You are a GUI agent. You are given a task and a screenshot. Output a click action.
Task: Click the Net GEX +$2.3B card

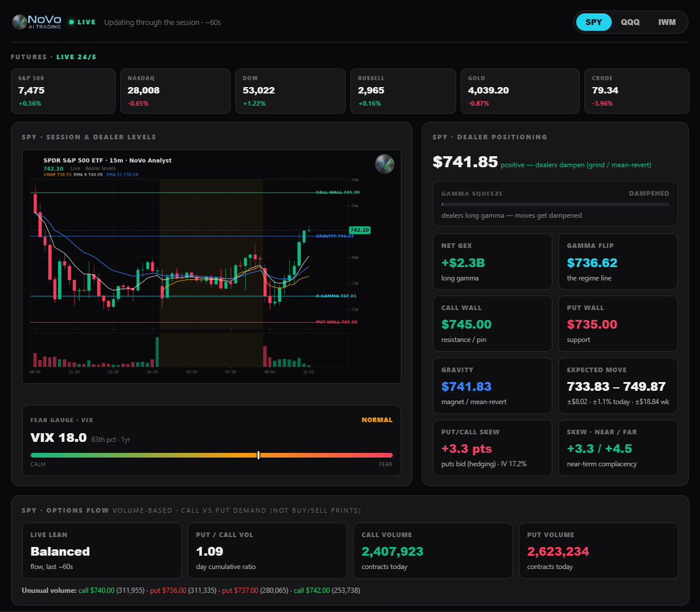[493, 261]
